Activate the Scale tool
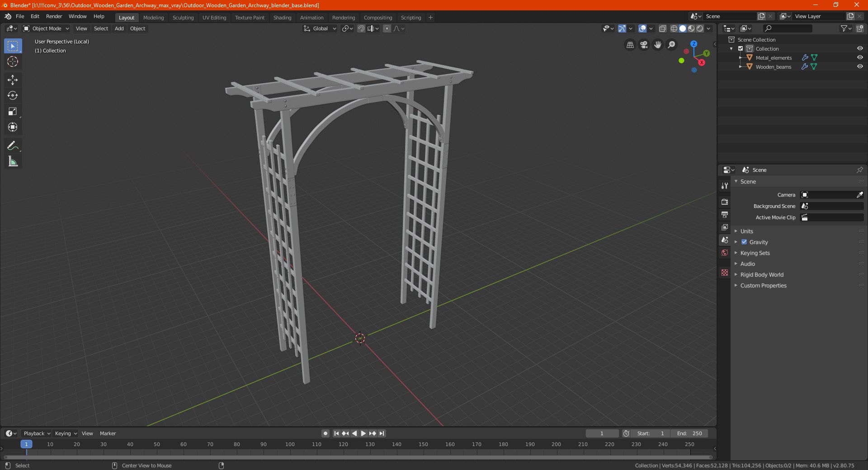This screenshot has height=470, width=868. [x=13, y=112]
